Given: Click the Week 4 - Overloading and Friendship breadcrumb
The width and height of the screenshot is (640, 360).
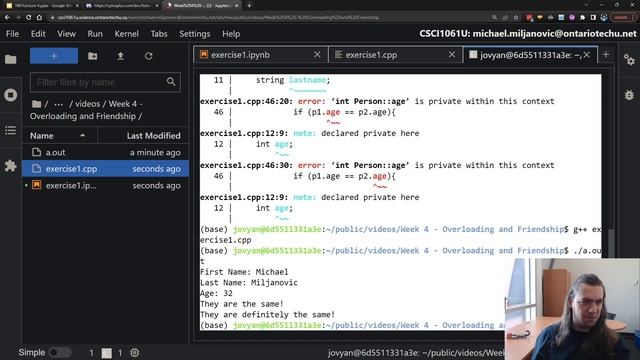Looking at the screenshot, I should pyautogui.click(x=86, y=110).
